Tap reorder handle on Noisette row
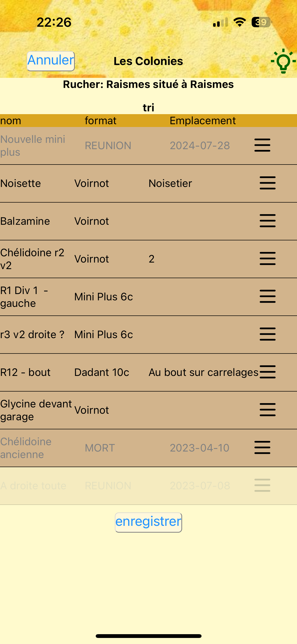 click(x=268, y=183)
